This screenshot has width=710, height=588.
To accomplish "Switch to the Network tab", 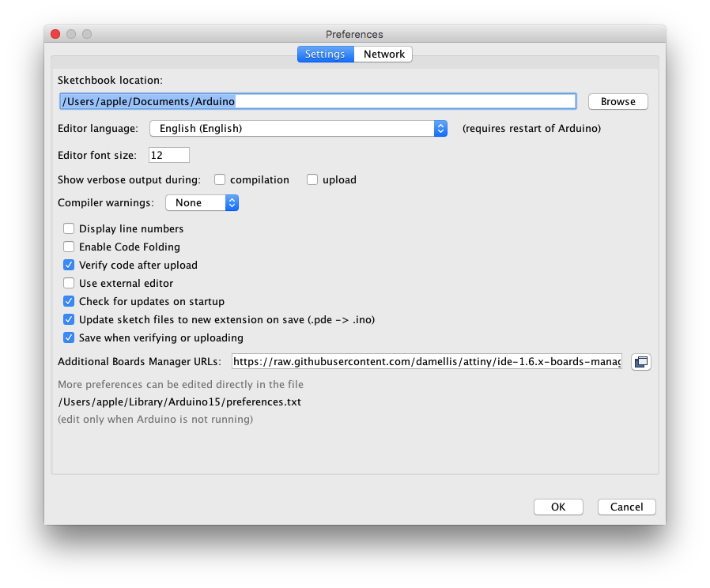I will point(383,55).
